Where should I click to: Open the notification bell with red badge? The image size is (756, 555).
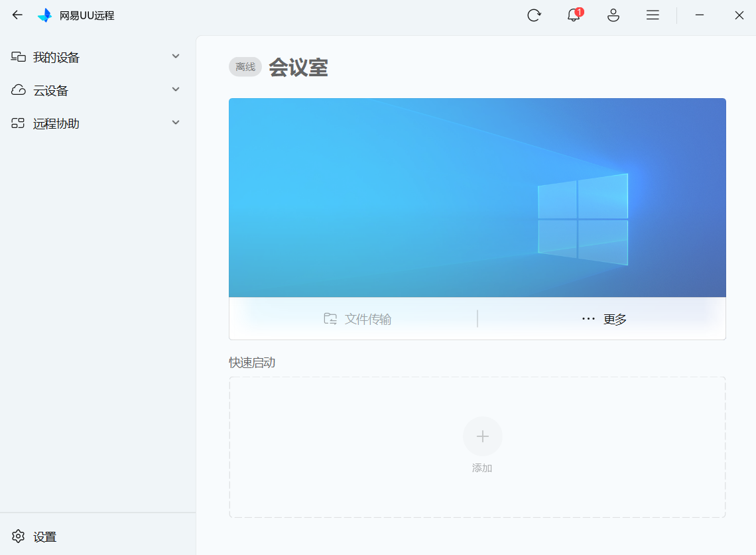574,15
